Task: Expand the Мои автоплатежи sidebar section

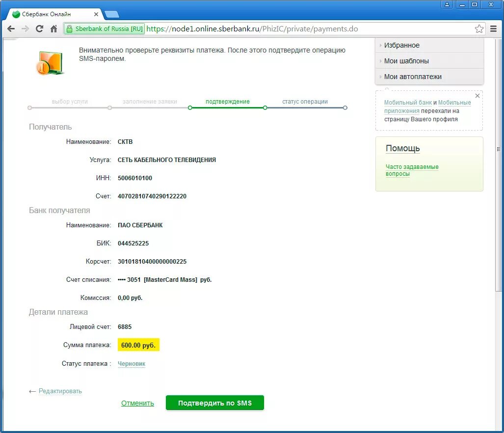Action: [429, 77]
